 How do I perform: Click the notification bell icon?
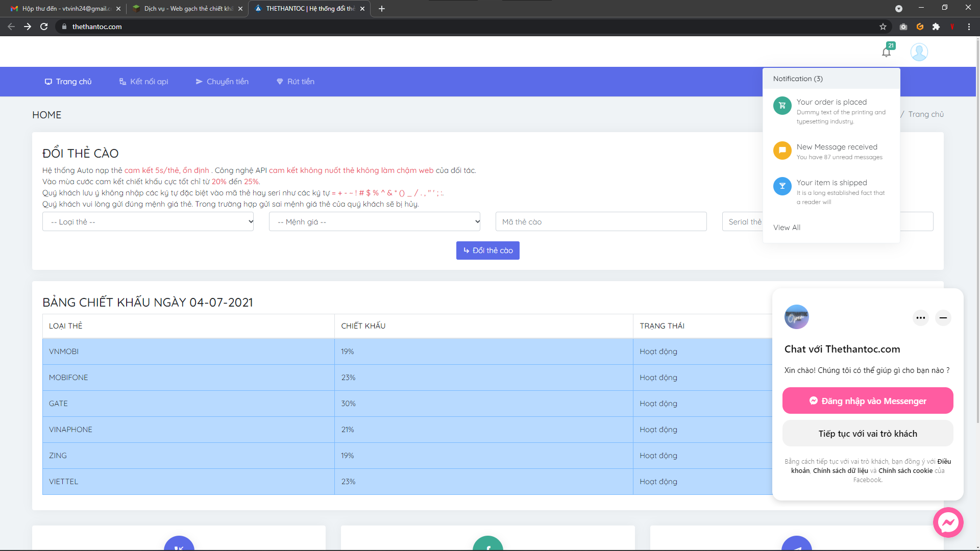tap(887, 52)
